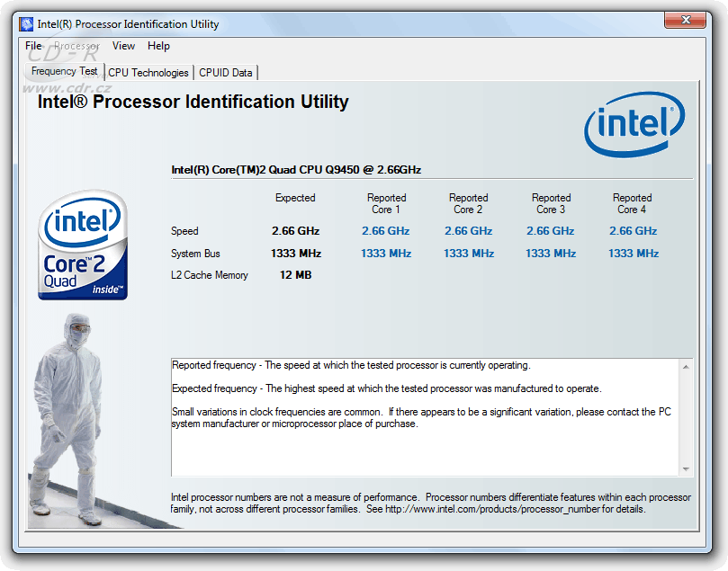This screenshot has width=728, height=571.
Task: Click the expected speed value 2.66 GHz
Action: pyautogui.click(x=296, y=231)
